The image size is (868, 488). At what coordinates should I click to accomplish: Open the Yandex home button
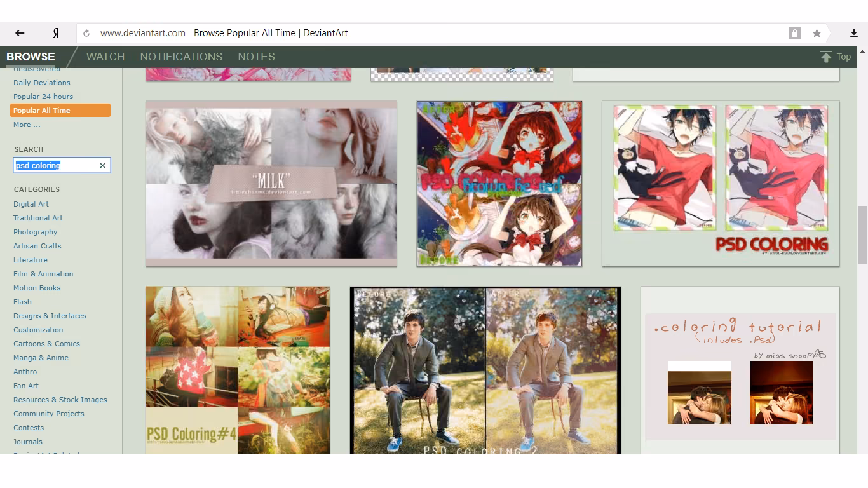[56, 33]
